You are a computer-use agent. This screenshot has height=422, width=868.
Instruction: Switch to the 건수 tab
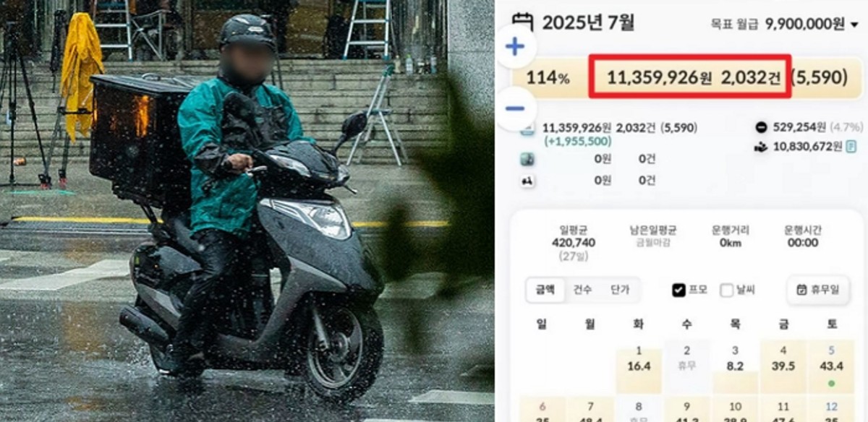point(582,290)
